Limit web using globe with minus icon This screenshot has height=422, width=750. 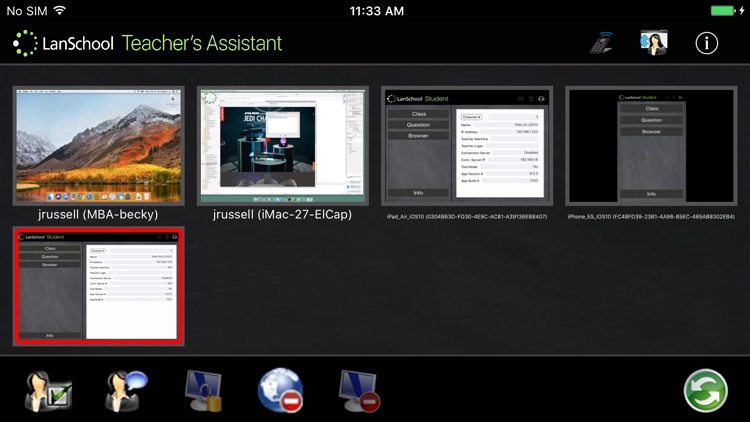pos(280,390)
